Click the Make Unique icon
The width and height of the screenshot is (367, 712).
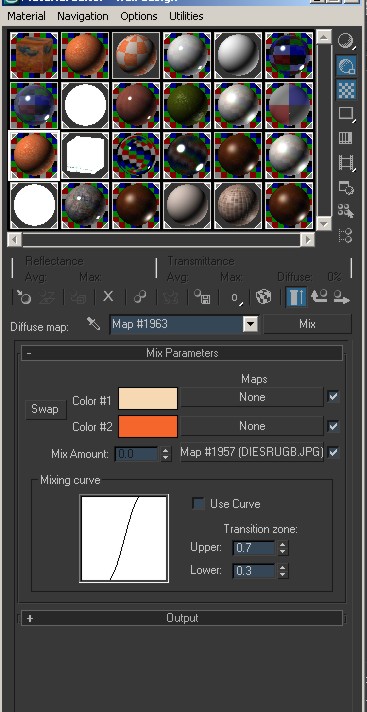pos(171,297)
